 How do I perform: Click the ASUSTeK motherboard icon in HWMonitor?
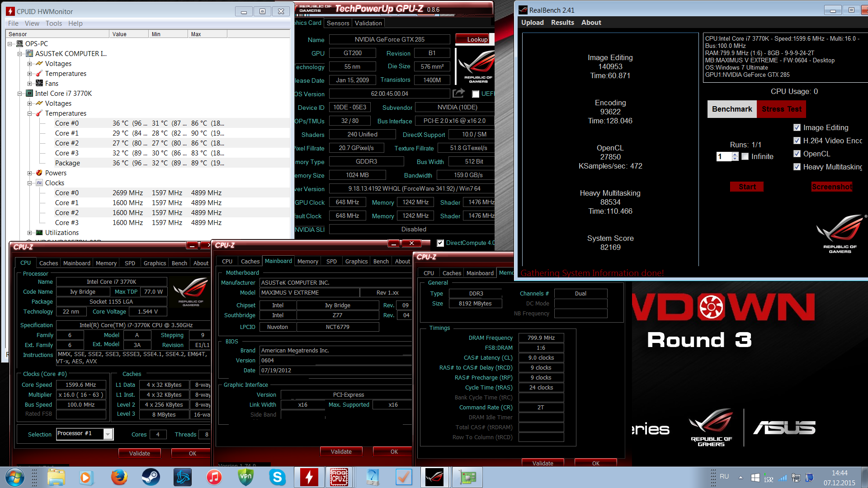point(29,54)
